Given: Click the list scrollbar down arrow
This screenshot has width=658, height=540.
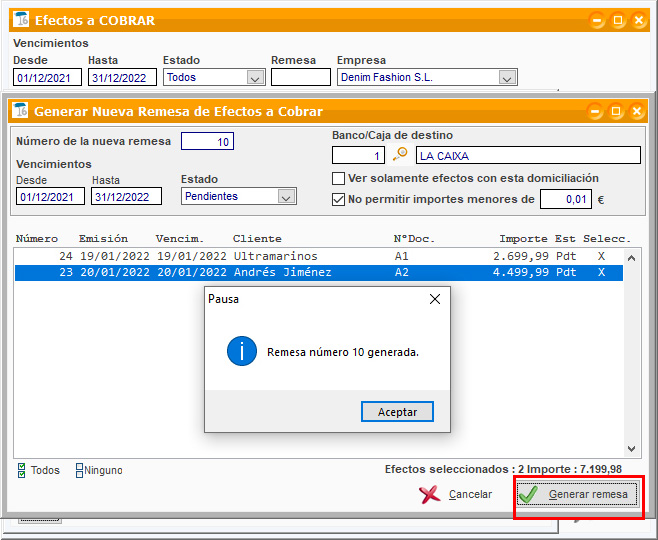Looking at the screenshot, I should click(x=631, y=450).
